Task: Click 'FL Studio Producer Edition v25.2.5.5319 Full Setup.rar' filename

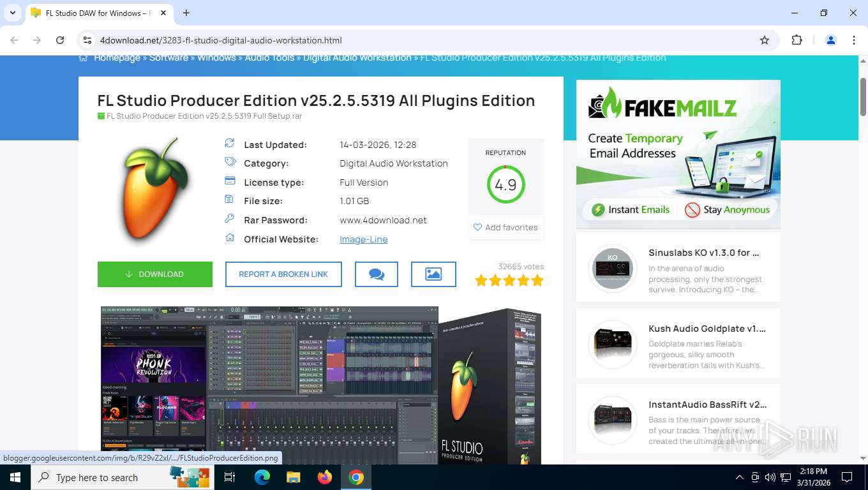Action: click(204, 116)
